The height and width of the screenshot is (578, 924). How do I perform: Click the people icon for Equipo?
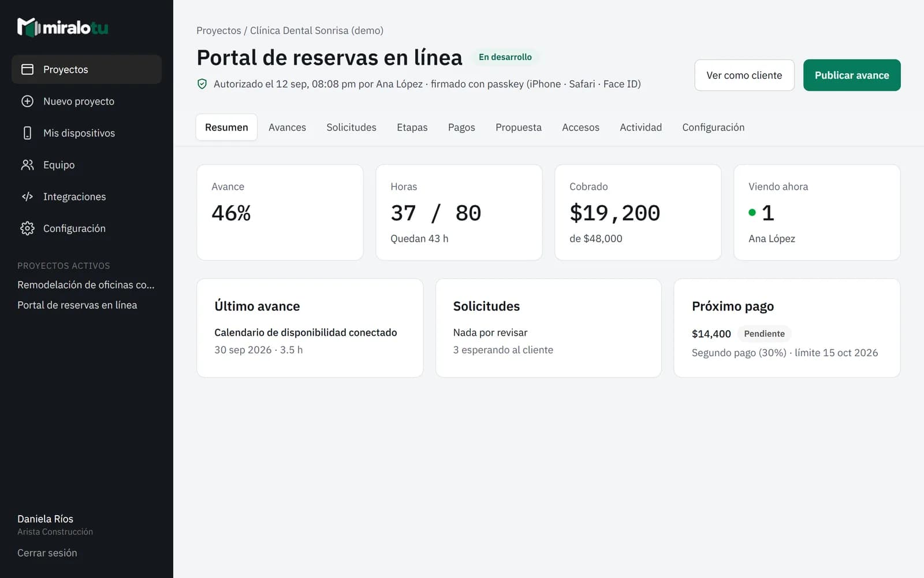coord(27,165)
